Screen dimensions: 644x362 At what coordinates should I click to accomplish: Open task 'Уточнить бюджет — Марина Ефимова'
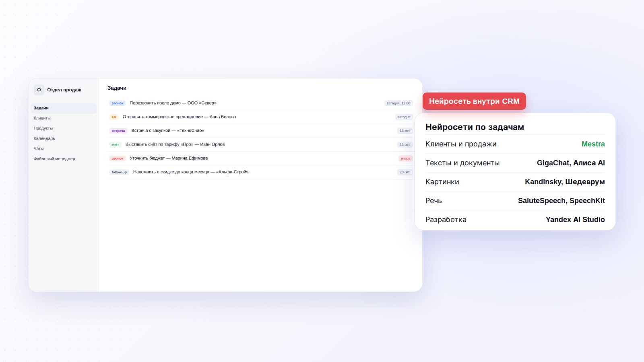[261, 158]
